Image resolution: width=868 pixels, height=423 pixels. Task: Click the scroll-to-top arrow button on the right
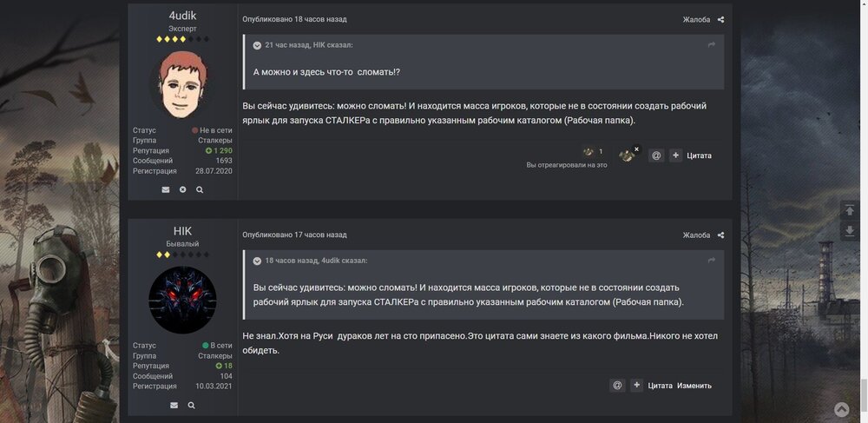coord(850,210)
